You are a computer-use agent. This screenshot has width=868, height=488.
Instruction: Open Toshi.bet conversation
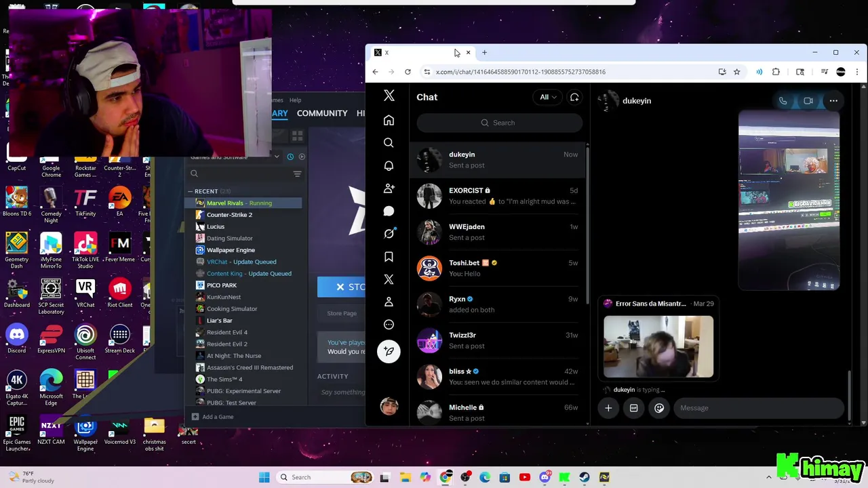(x=498, y=268)
